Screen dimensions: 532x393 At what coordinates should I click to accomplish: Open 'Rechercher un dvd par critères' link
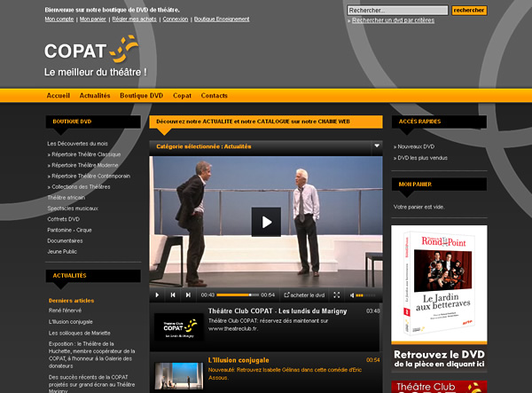tap(393, 20)
